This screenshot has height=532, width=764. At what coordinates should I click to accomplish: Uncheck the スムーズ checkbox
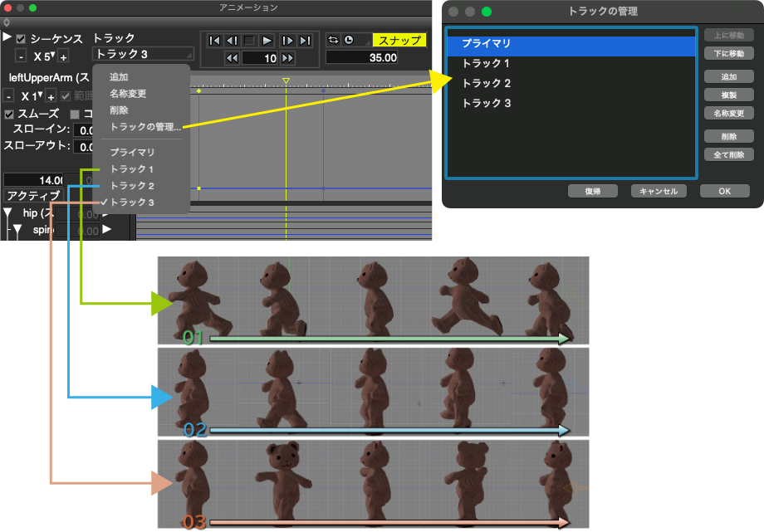9,114
